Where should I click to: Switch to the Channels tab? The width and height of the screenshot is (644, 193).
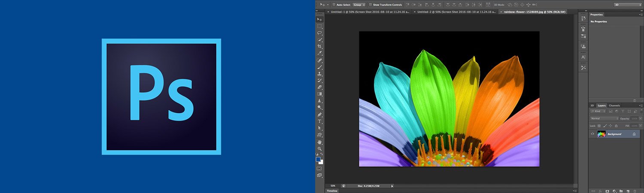pos(614,106)
